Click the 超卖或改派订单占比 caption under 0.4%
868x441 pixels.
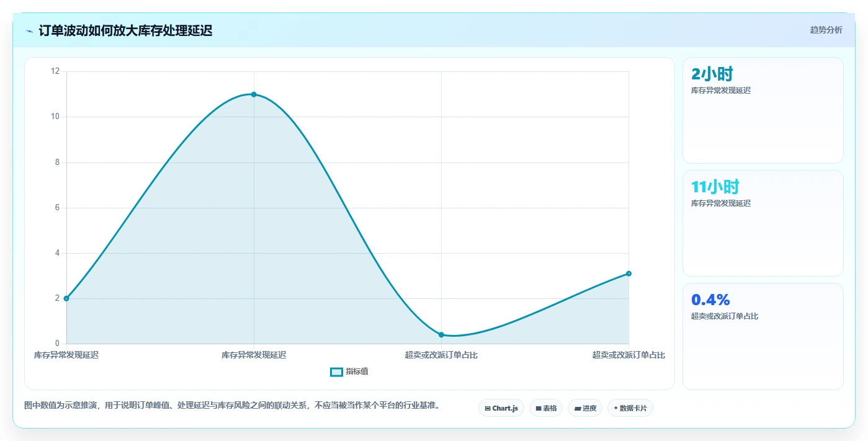point(725,316)
